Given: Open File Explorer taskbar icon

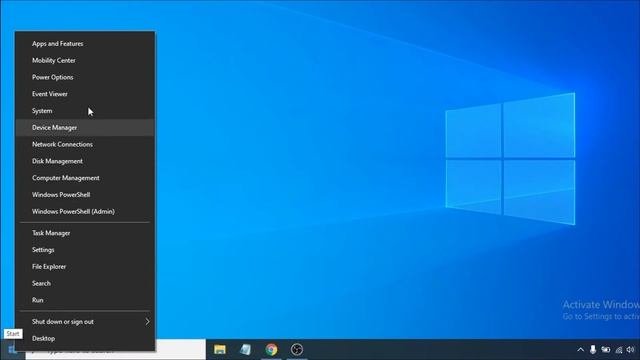Looking at the screenshot, I should coord(220,350).
